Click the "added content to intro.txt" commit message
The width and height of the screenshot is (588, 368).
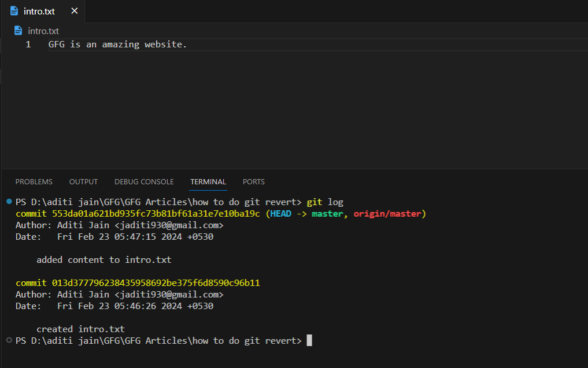pyautogui.click(x=104, y=260)
